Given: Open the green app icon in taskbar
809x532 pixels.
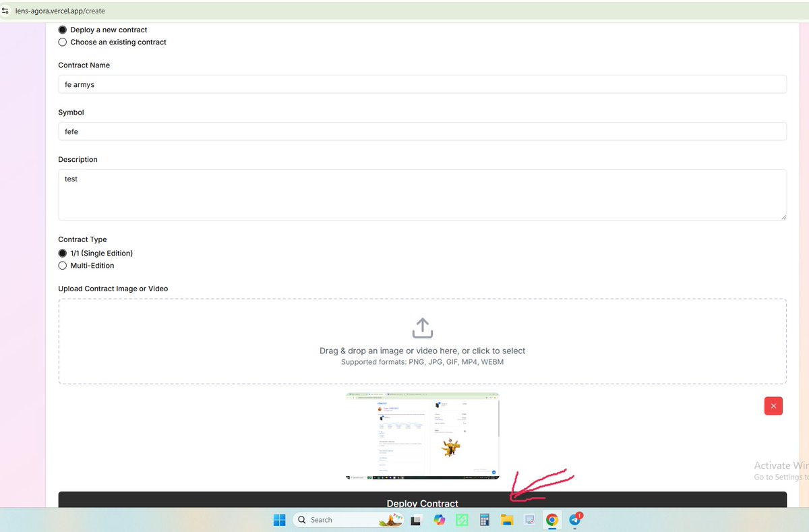Looking at the screenshot, I should point(462,520).
